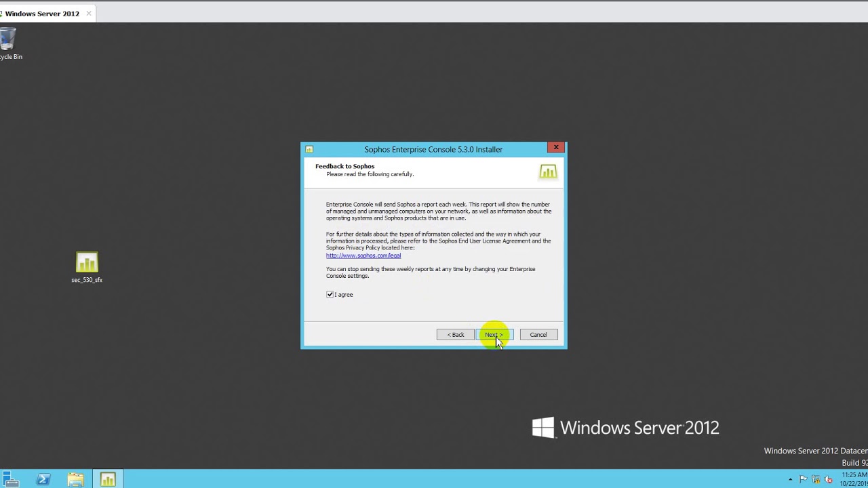The image size is (868, 488).
Task: Click the volume tray icon
Action: point(828,479)
